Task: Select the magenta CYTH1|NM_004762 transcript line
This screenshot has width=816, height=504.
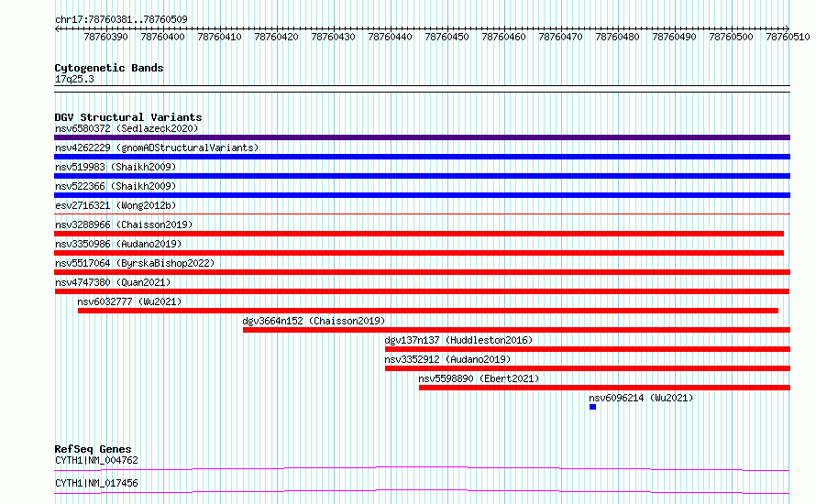Action: (x=422, y=468)
